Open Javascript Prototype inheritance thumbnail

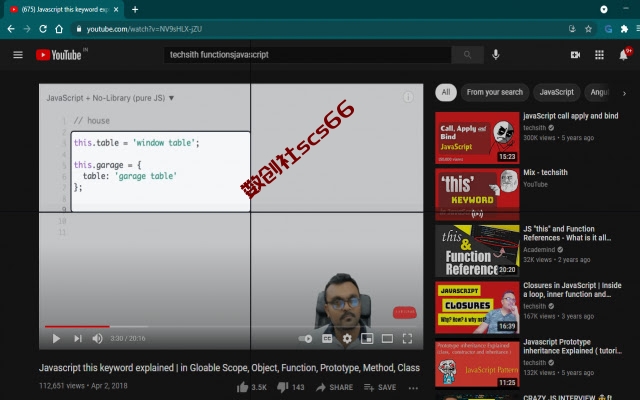pyautogui.click(x=477, y=364)
